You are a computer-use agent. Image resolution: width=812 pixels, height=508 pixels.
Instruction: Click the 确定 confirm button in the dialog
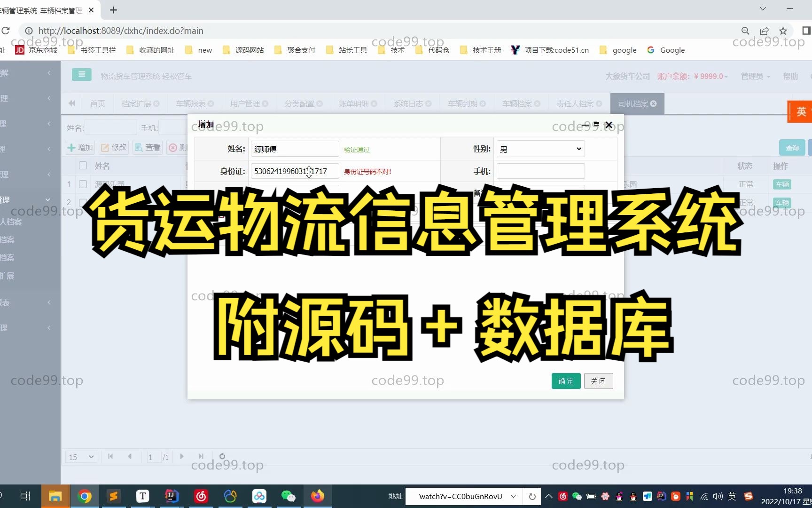(x=565, y=381)
